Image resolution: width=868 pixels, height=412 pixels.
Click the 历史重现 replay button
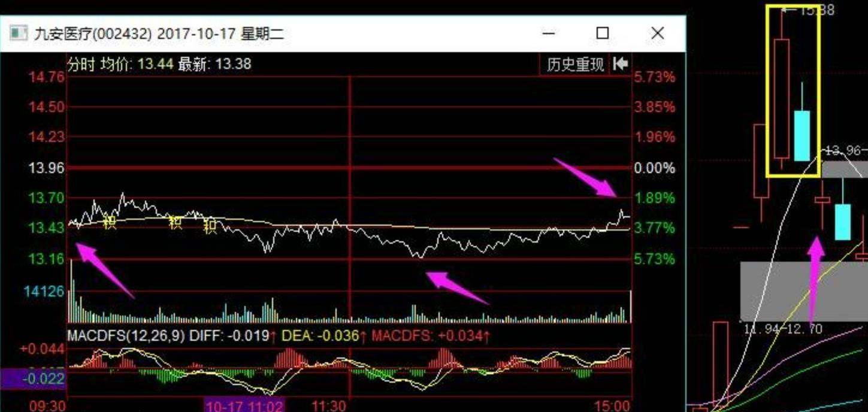pyautogui.click(x=575, y=64)
